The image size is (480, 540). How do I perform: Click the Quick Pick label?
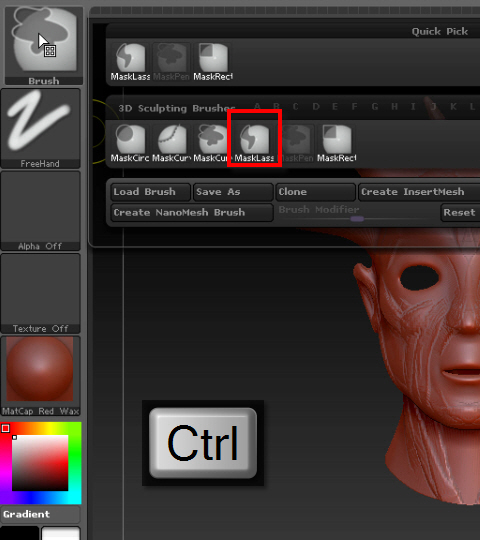(440, 32)
